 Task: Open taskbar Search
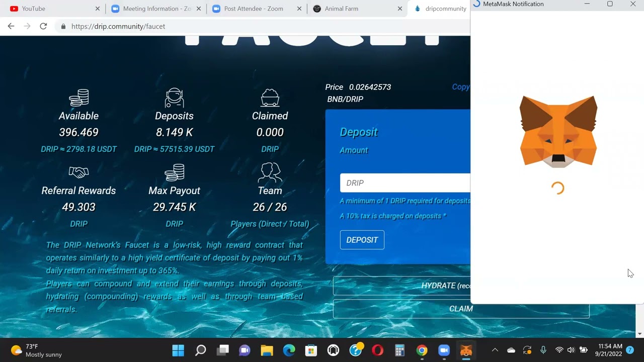click(x=200, y=350)
